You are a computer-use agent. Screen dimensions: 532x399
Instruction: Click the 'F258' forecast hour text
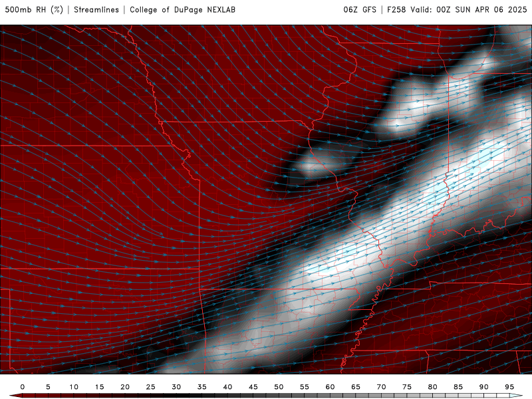396,10
